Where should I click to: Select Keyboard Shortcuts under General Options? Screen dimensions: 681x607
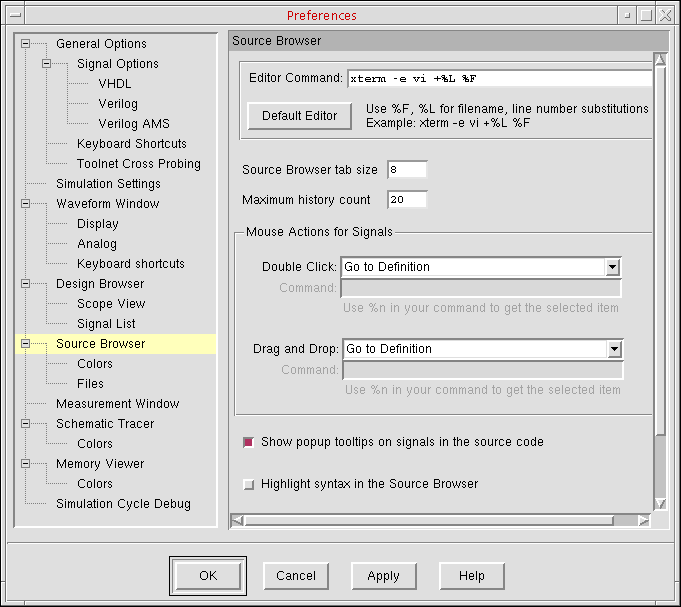click(131, 144)
